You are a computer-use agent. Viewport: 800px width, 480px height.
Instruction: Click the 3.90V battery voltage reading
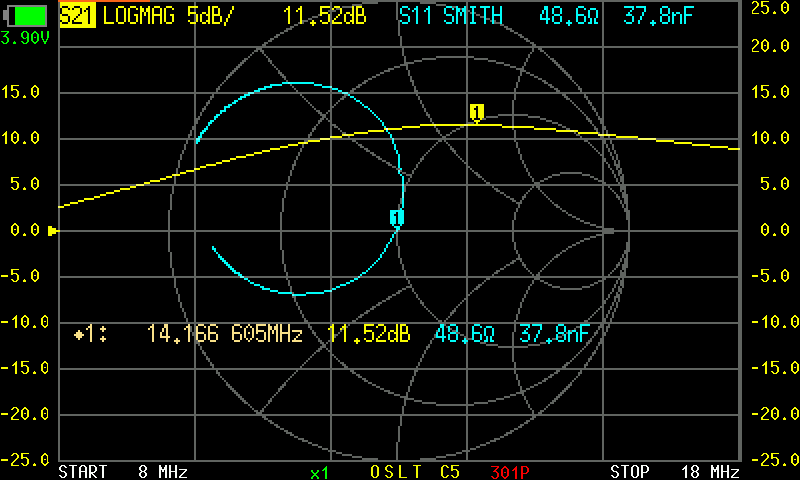[25, 38]
